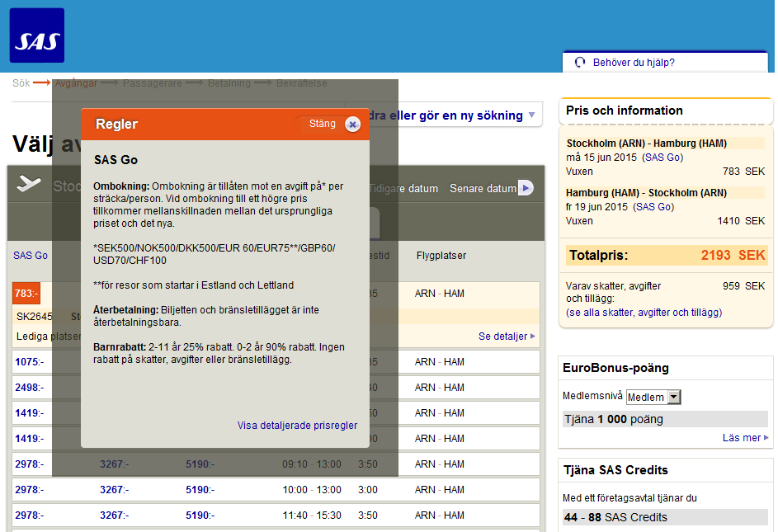Image resolution: width=778 pixels, height=532 pixels.
Task: Choose the 5190:- fare on 10:00 flight
Action: coord(200,490)
